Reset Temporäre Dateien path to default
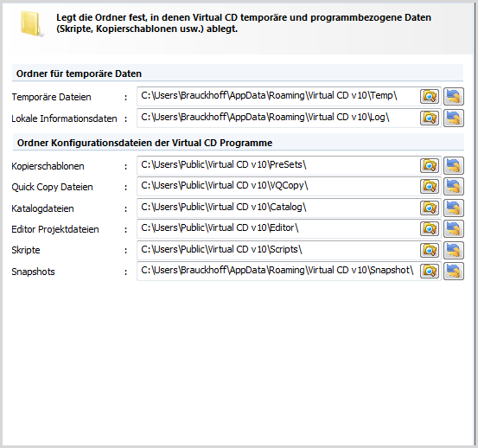Screen dimensions: 478x448 [454, 96]
